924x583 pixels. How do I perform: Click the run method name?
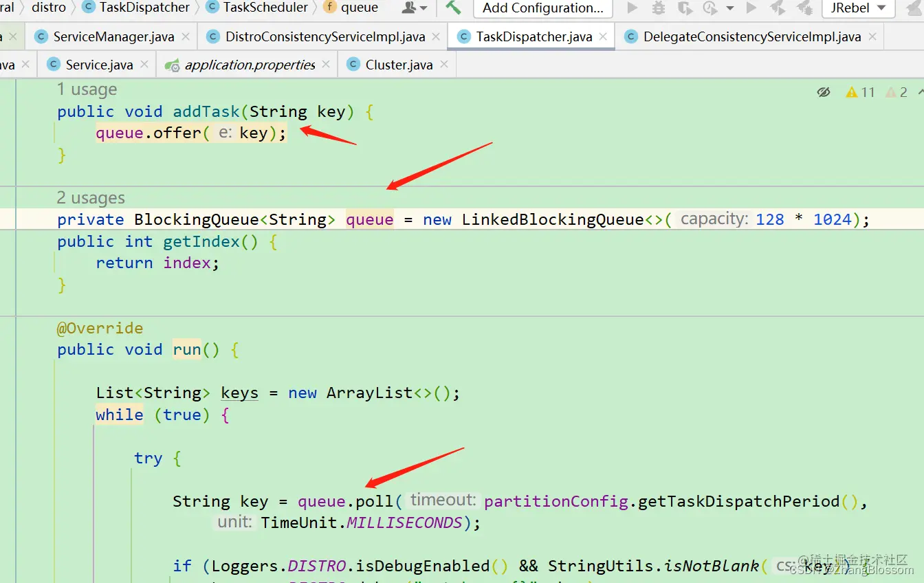(x=187, y=349)
